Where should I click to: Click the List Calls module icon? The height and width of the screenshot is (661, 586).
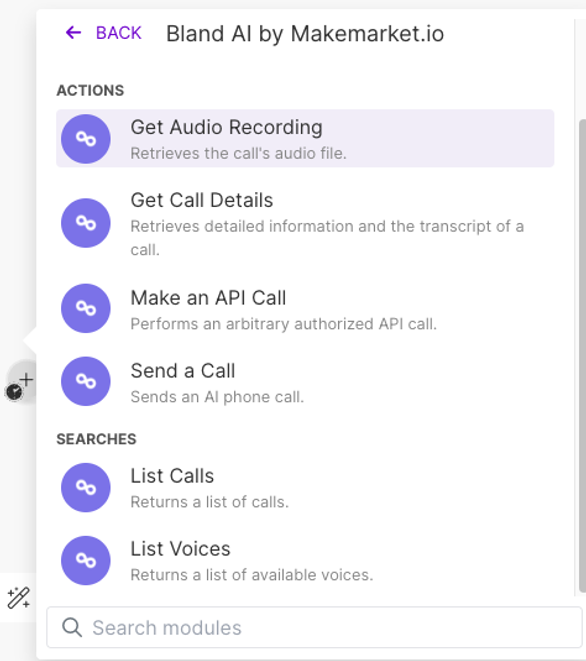coord(86,487)
